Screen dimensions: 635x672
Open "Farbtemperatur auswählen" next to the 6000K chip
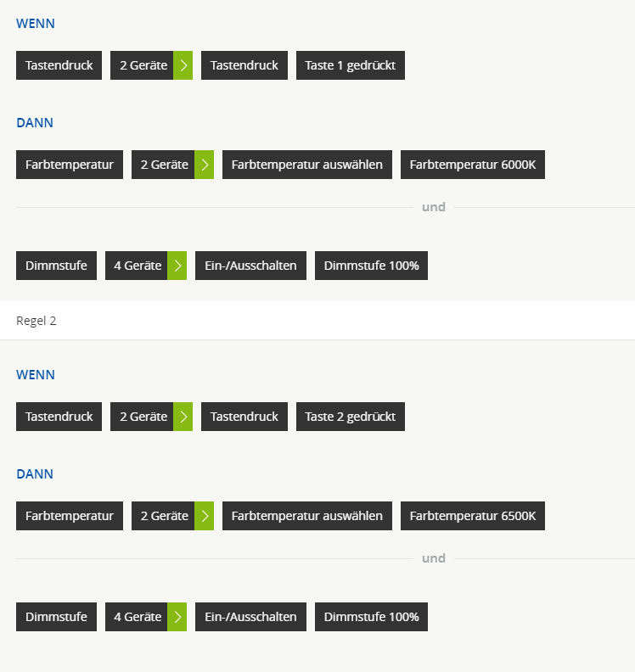(306, 165)
